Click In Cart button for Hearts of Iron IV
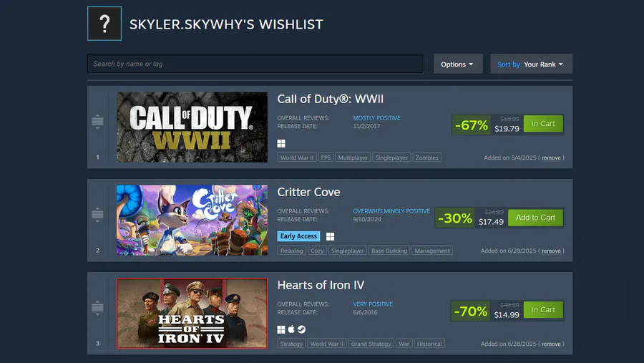The height and width of the screenshot is (363, 644). point(543,310)
